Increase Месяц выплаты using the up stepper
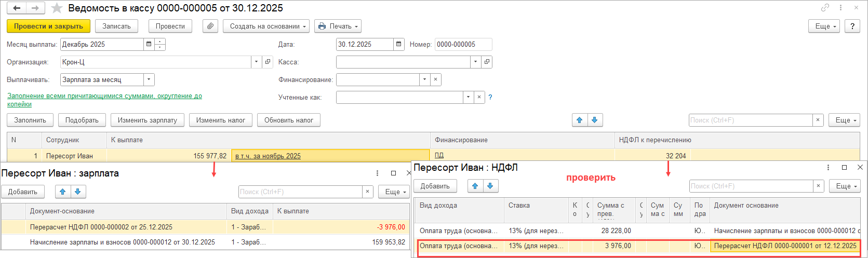The width and height of the screenshot is (868, 258). click(160, 42)
